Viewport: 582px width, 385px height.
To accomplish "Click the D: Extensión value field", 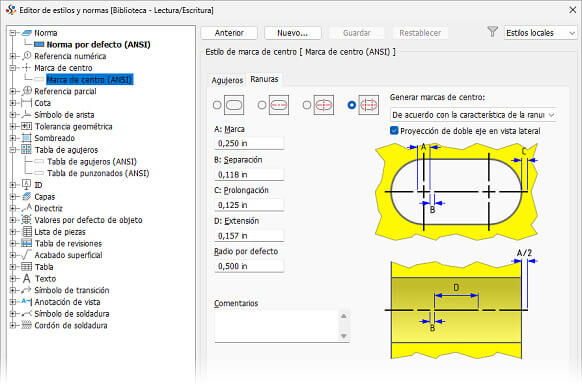I will tap(249, 236).
